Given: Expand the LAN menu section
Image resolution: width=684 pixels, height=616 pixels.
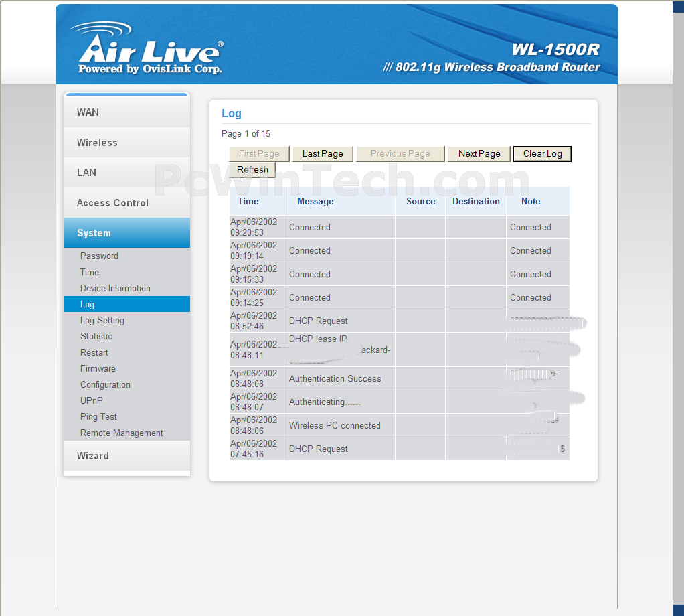Looking at the screenshot, I should [x=86, y=173].
